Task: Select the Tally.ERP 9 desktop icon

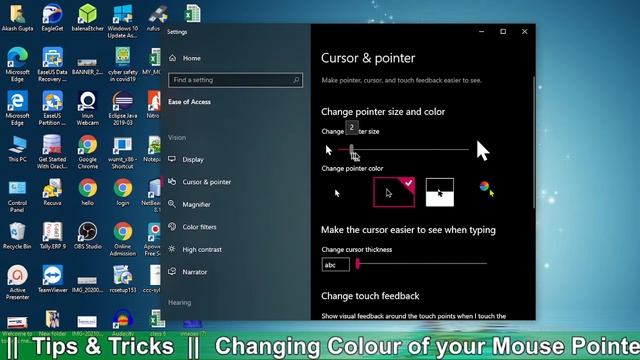Action: point(52,236)
